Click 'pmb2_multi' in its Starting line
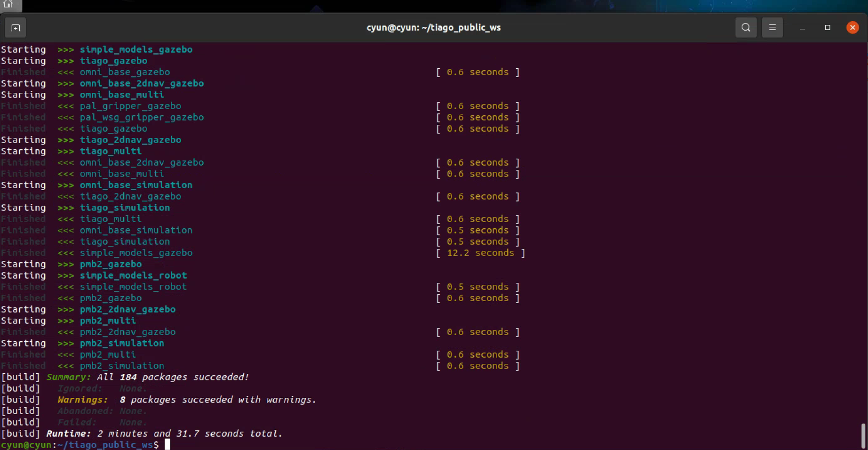This screenshot has height=450, width=868. click(x=108, y=321)
